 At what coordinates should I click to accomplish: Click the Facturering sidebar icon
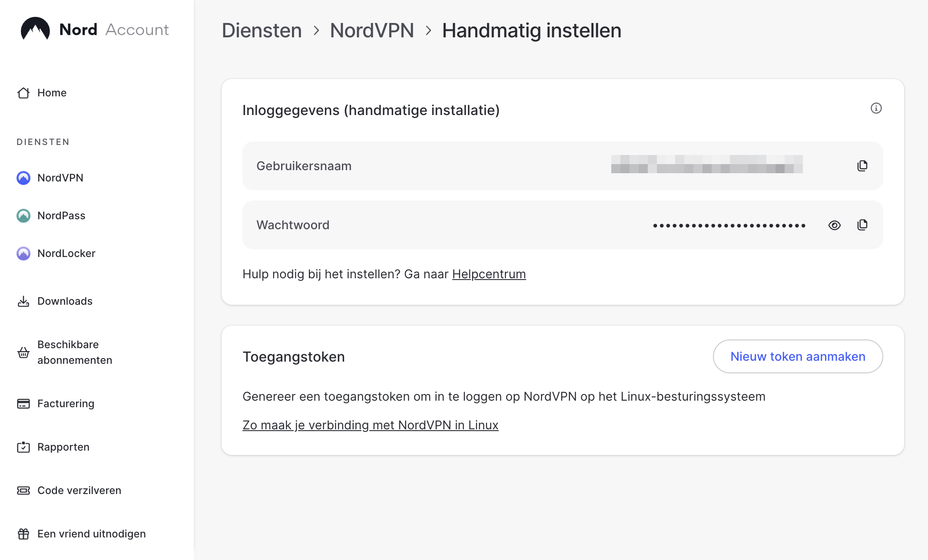coord(24,402)
